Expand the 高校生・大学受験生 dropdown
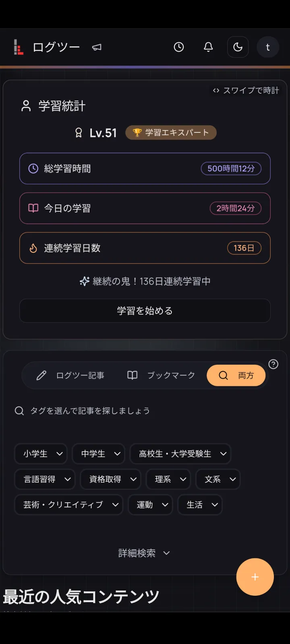This screenshot has width=290, height=644. (x=180, y=454)
